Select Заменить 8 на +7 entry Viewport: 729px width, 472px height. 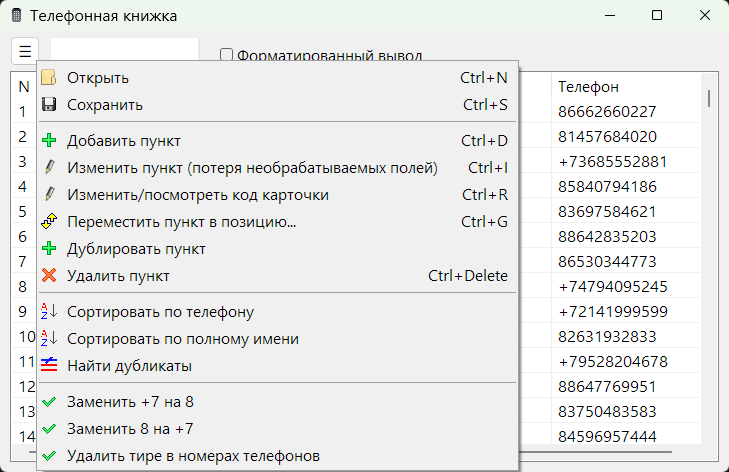pyautogui.click(x=130, y=429)
